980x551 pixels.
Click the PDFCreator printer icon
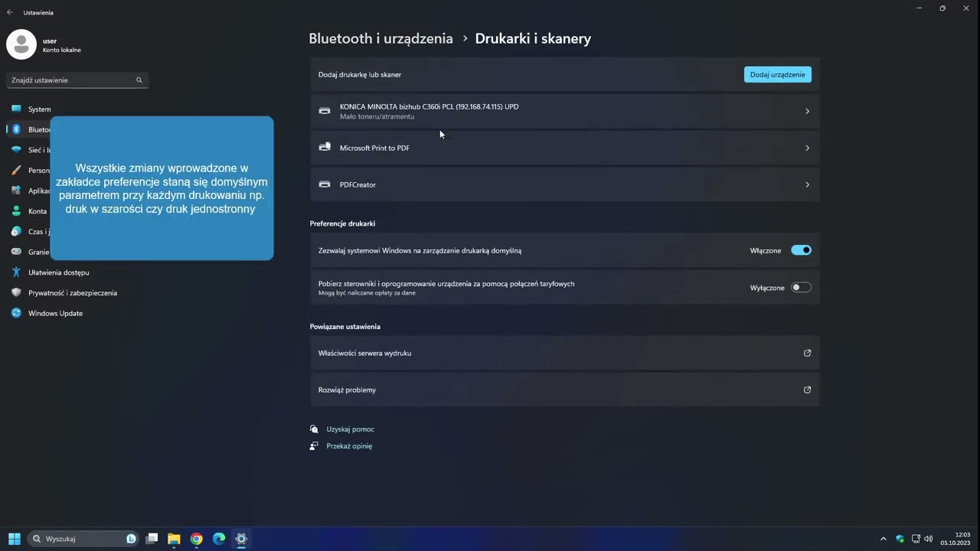(325, 184)
